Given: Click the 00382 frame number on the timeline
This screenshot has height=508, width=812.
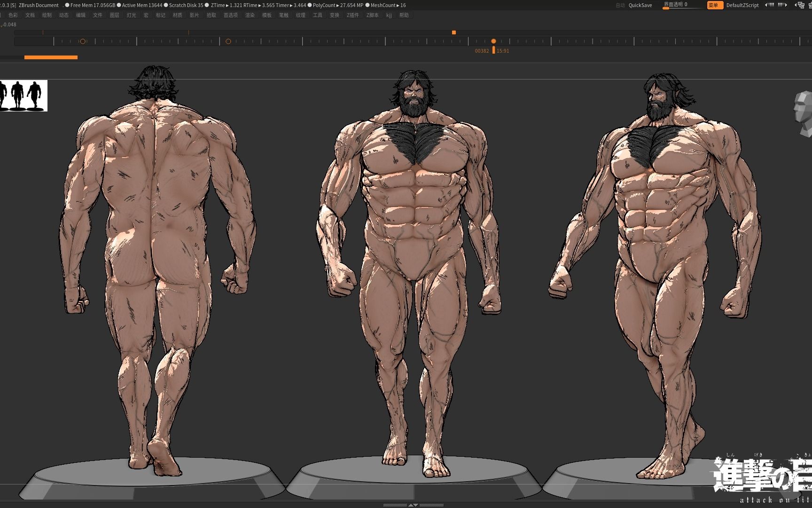Looking at the screenshot, I should pos(482,51).
